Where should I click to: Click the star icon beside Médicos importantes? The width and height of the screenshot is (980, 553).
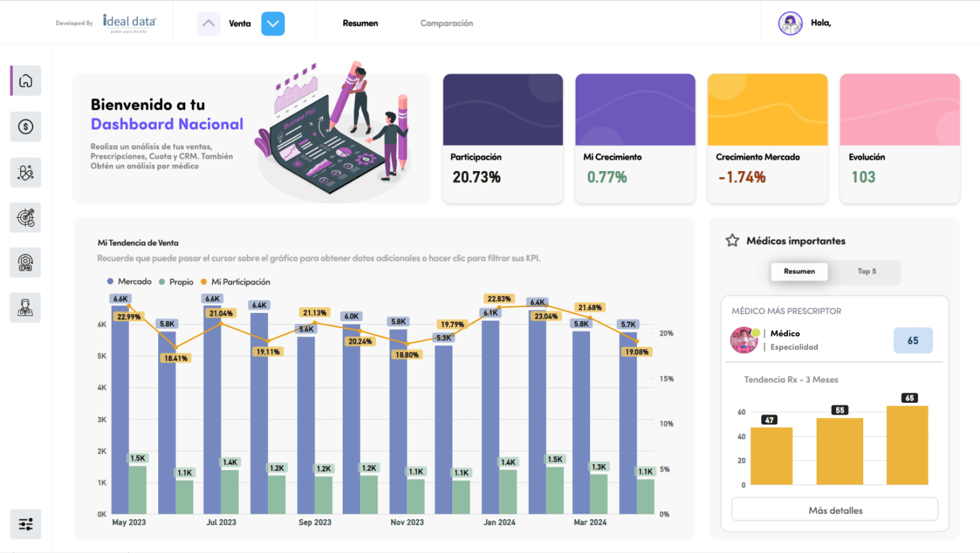732,241
